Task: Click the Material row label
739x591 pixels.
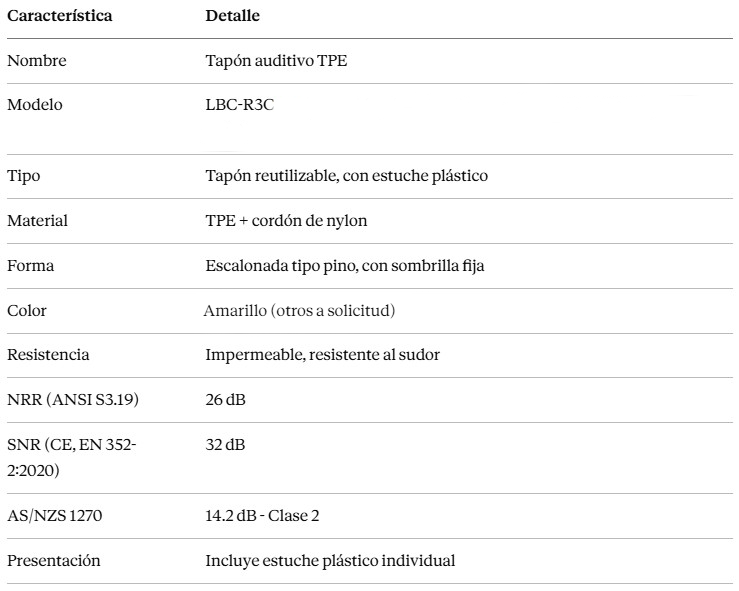Action: (37, 221)
